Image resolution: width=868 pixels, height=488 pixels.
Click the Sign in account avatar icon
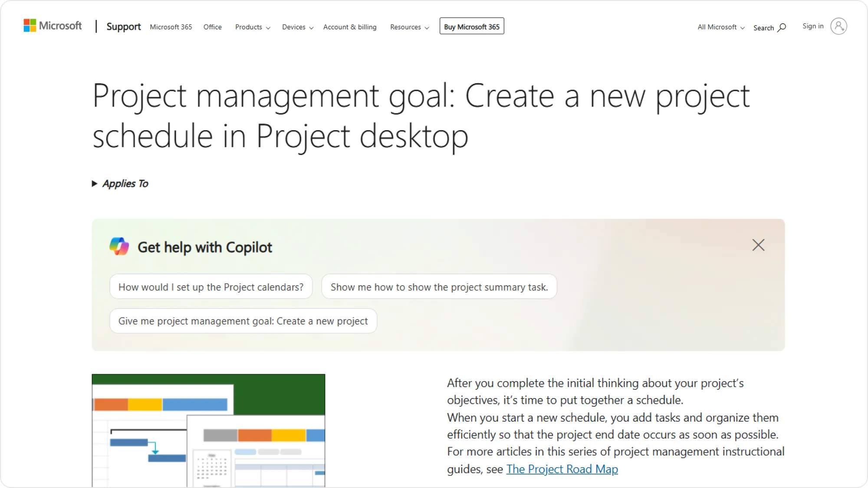point(838,26)
